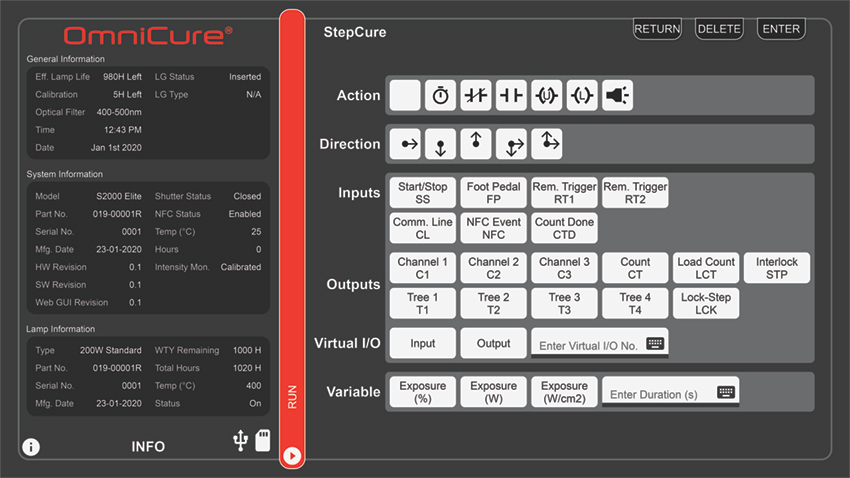Toggle the Foot Pedal FP input
Screen dimensions: 850x478
493,193
